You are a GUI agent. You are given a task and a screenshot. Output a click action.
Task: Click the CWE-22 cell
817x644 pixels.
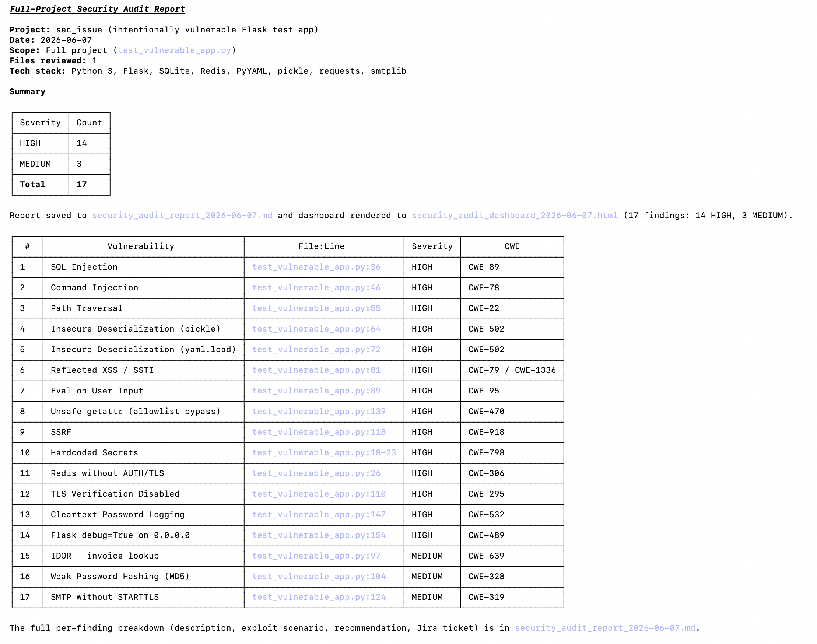click(x=512, y=308)
